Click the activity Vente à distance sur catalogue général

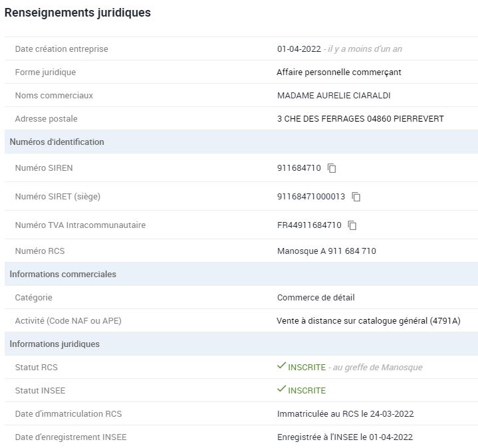click(368, 321)
